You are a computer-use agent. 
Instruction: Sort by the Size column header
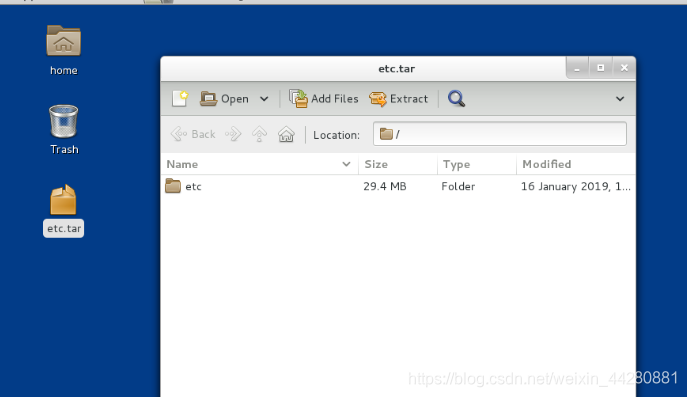pyautogui.click(x=398, y=164)
